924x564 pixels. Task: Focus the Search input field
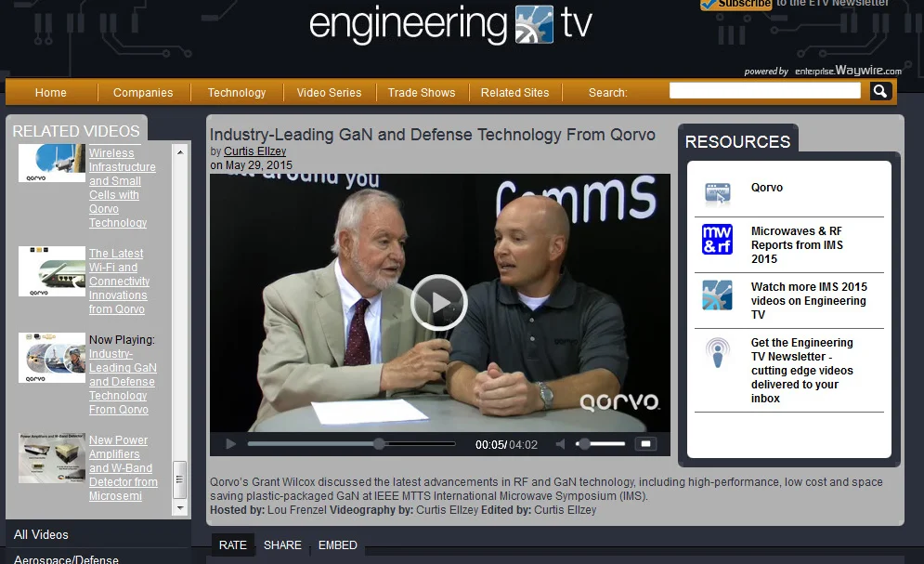pos(765,91)
